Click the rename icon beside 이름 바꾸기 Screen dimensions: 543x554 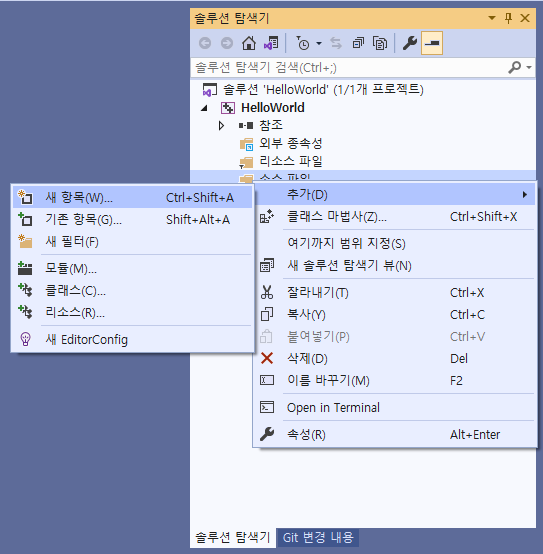click(x=267, y=381)
